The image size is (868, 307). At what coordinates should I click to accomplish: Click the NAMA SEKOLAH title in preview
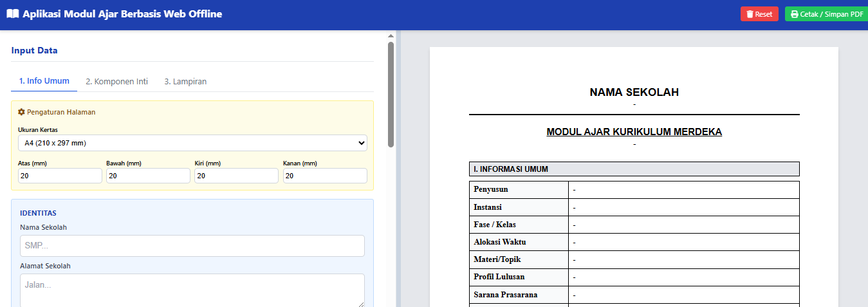tap(634, 92)
